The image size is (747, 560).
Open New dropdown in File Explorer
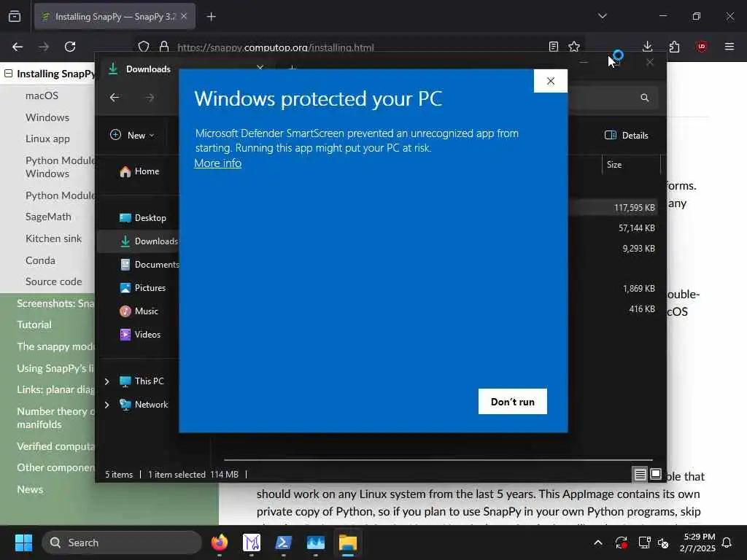click(x=132, y=135)
